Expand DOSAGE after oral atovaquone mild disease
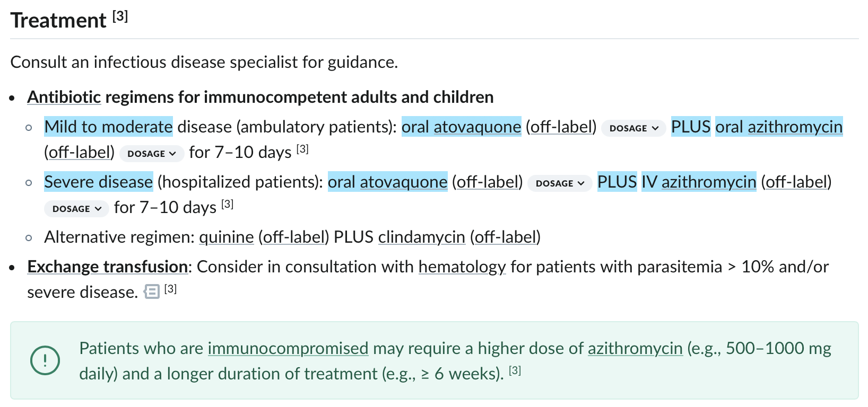This screenshot has height=407, width=868. click(x=633, y=128)
